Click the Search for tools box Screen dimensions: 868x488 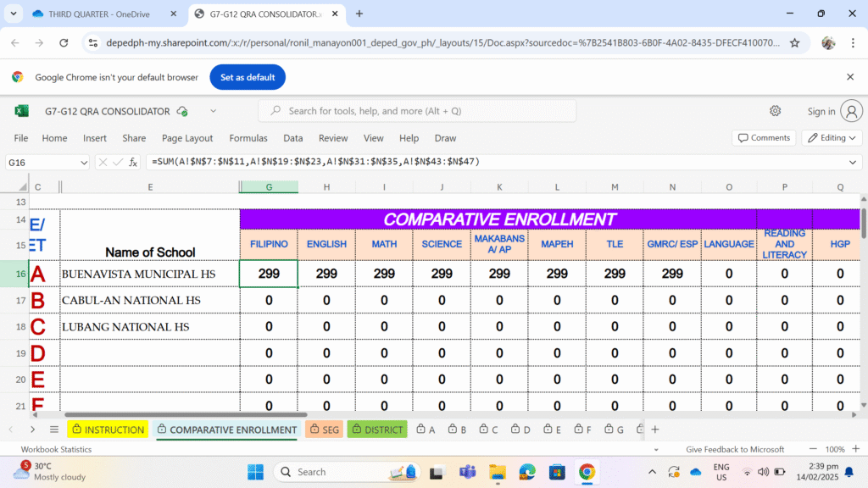tap(417, 111)
